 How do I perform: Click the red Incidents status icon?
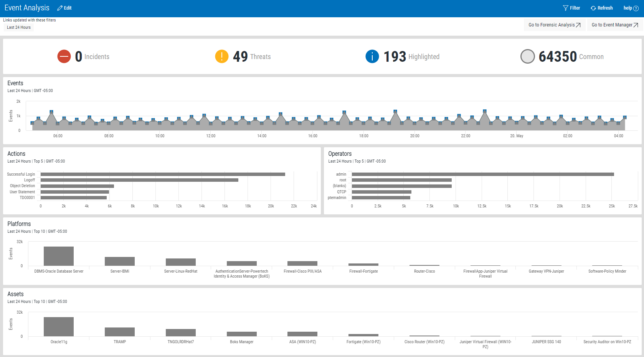pos(64,56)
